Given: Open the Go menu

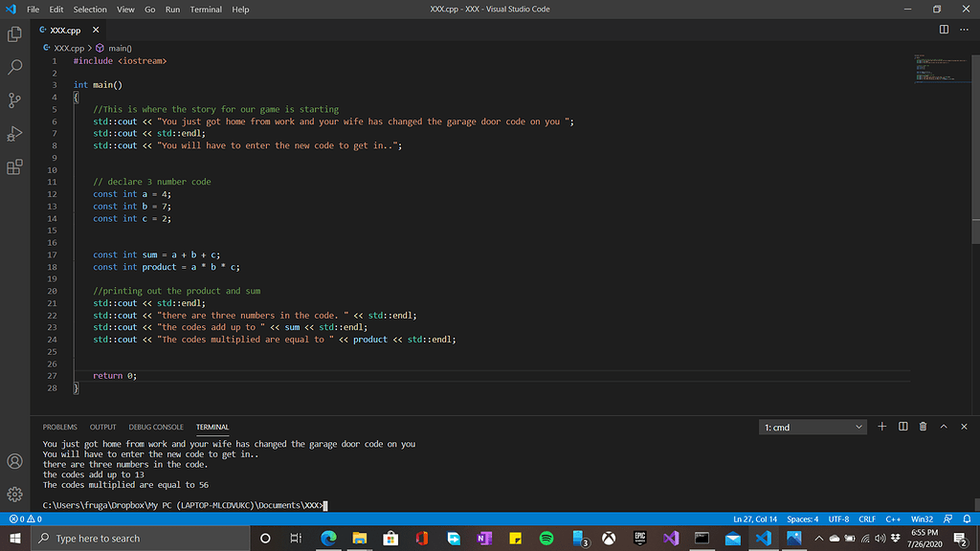Looking at the screenshot, I should pyautogui.click(x=150, y=10).
